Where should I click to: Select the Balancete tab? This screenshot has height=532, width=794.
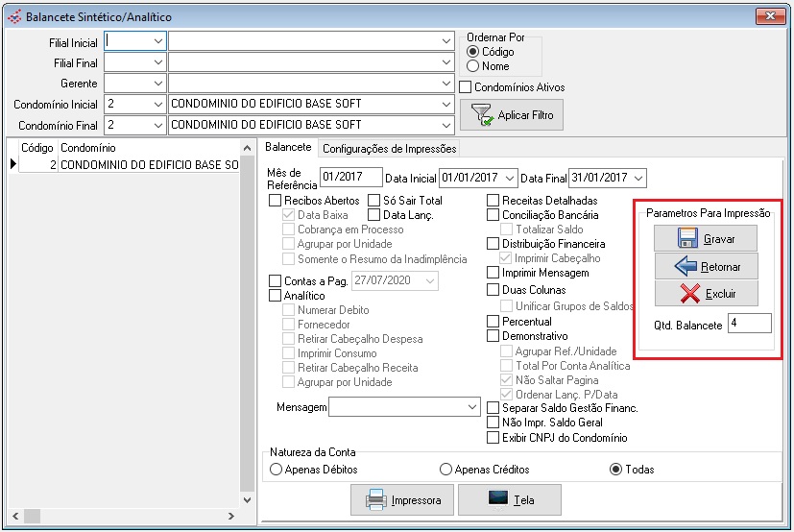[288, 148]
